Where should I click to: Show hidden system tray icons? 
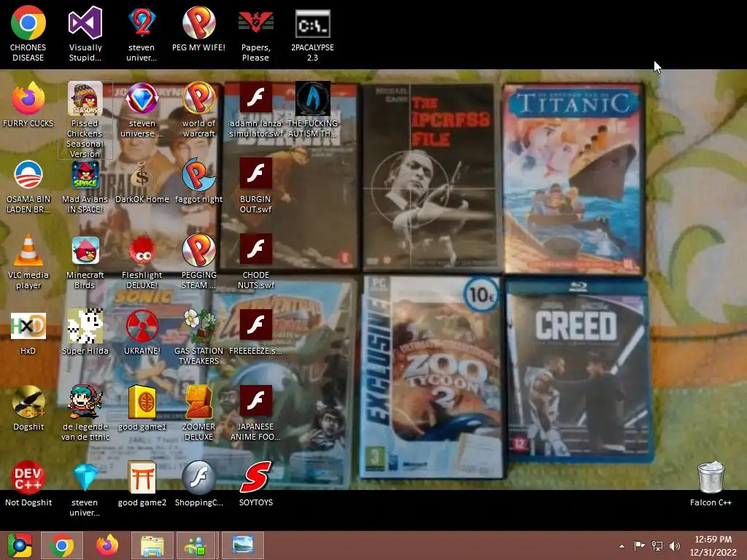pyautogui.click(x=622, y=546)
